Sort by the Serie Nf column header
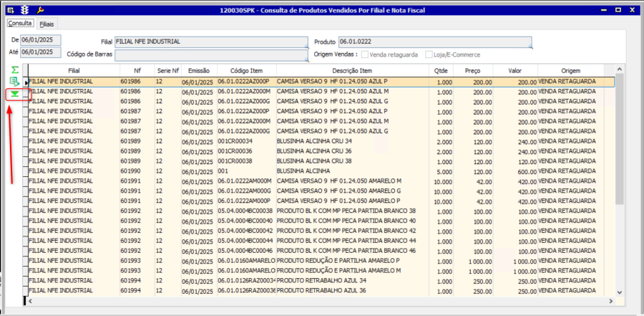Screen dimensions: 644x316 (x=168, y=71)
